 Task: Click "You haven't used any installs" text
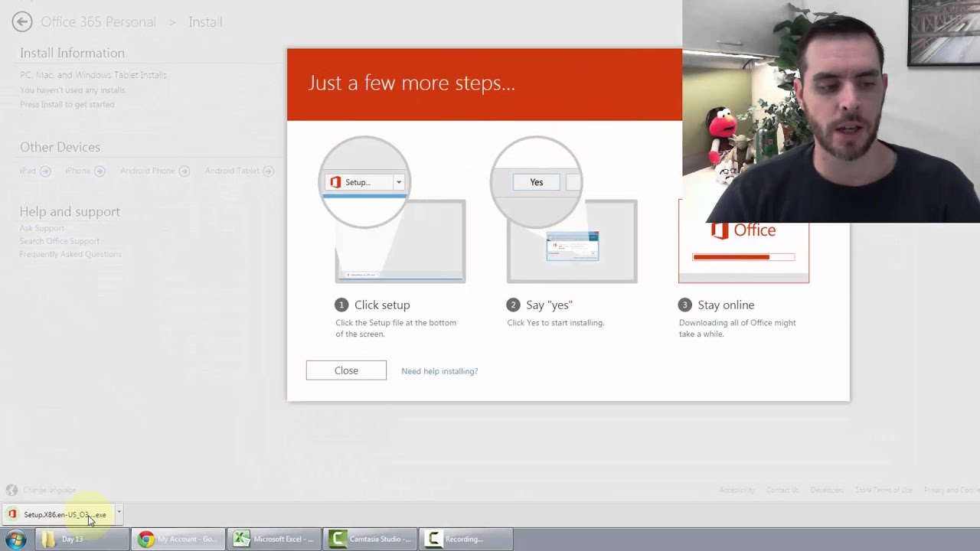[x=73, y=90]
